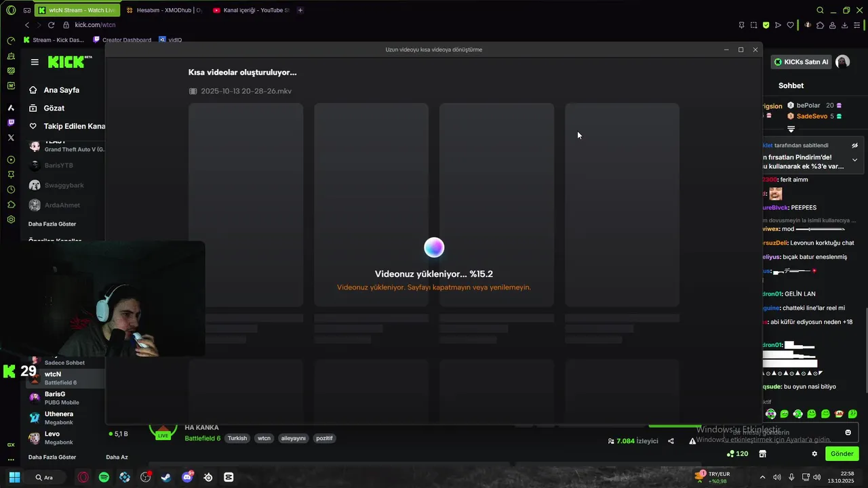Open Steam from the taskbar
Viewport: 868px width, 488px height.
pyautogui.click(x=166, y=477)
